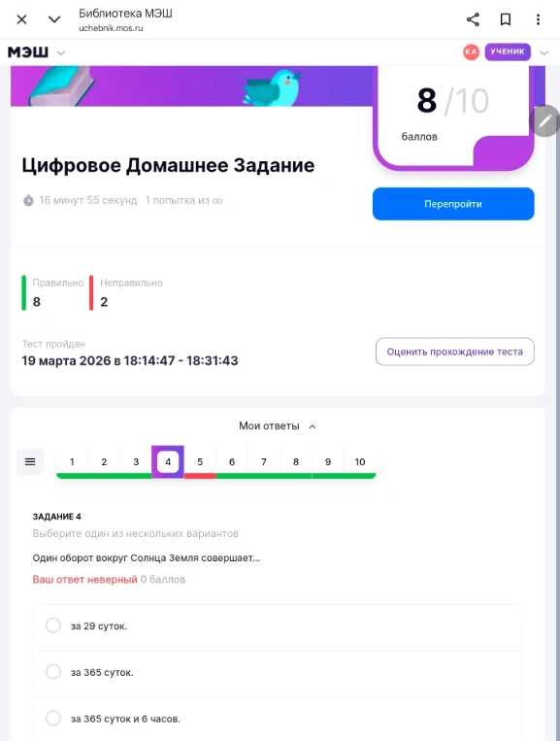Image resolution: width=560 pixels, height=741 pixels.
Task: Go to incorrect question 5 tab
Action: tap(200, 461)
